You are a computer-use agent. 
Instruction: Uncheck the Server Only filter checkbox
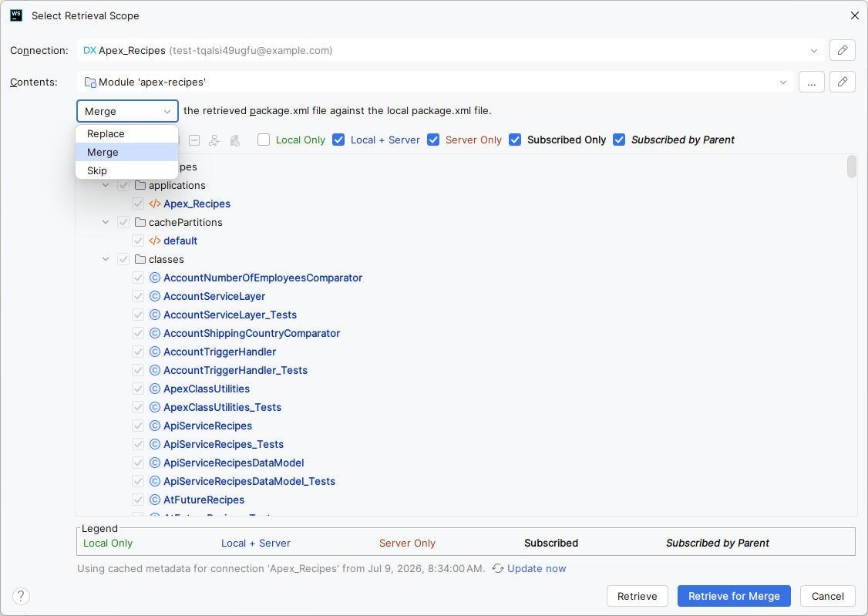pos(433,140)
